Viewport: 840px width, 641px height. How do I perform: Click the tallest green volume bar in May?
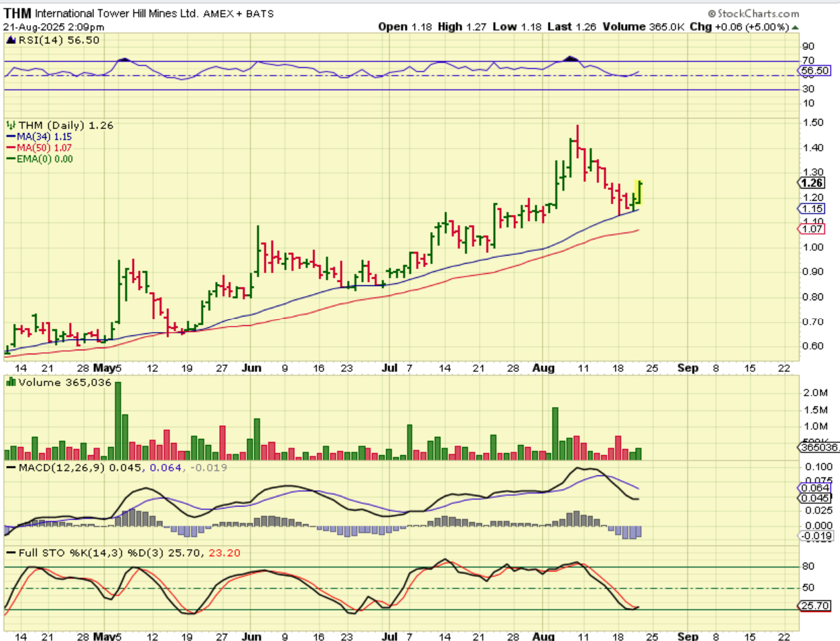(x=118, y=421)
